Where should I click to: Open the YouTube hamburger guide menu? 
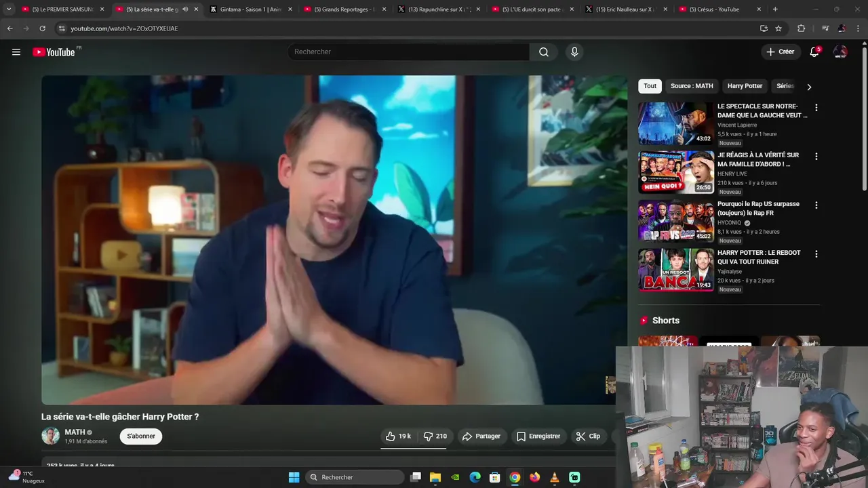click(16, 52)
